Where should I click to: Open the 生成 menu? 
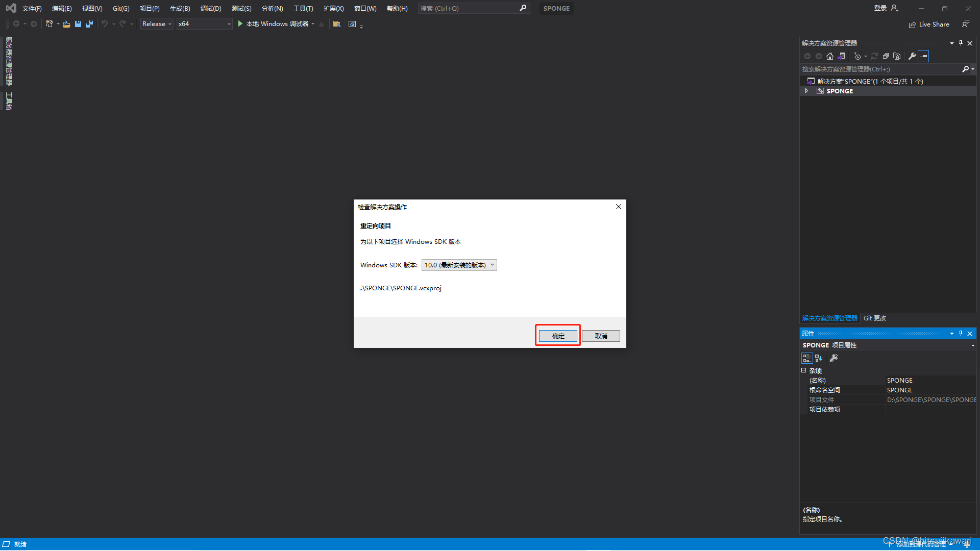click(178, 8)
